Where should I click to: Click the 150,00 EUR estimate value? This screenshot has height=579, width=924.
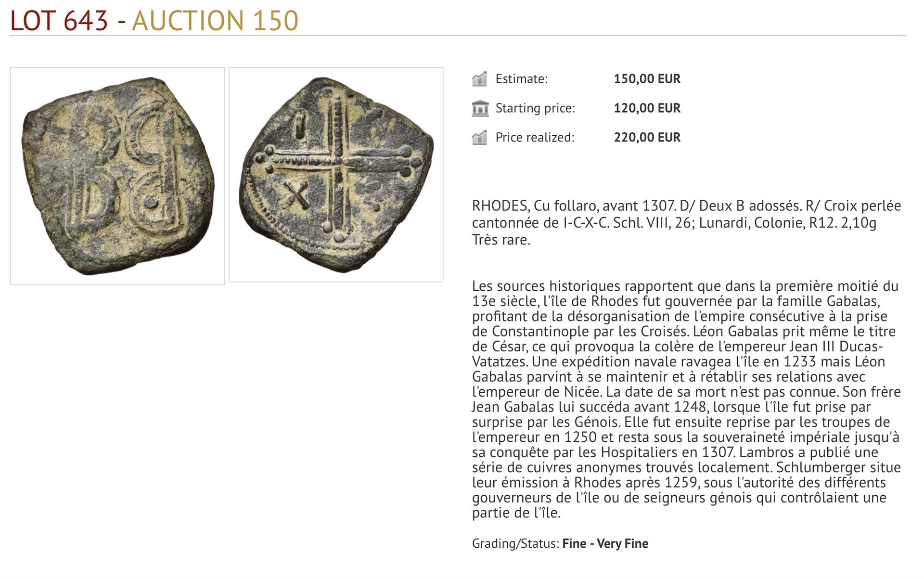pyautogui.click(x=647, y=79)
